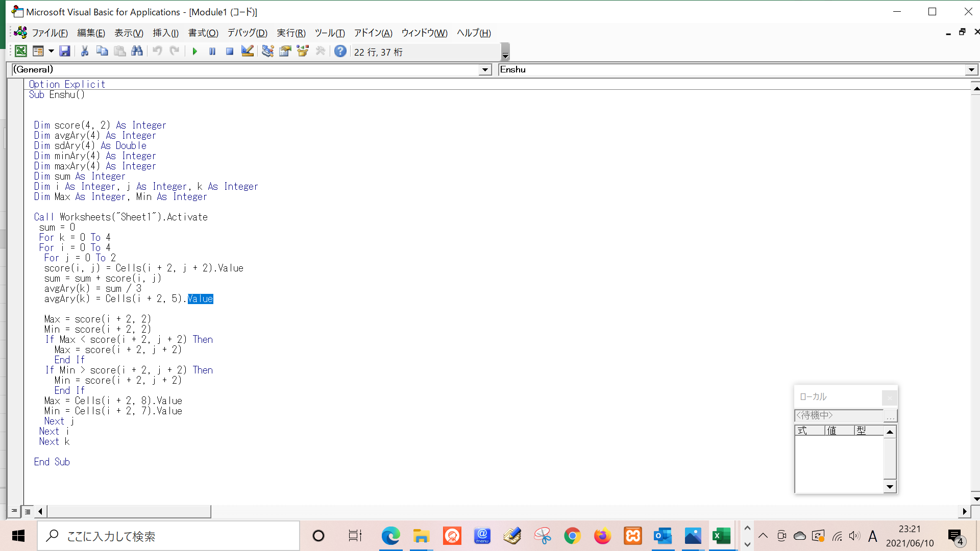Open File Explorer from taskbar

(x=421, y=536)
